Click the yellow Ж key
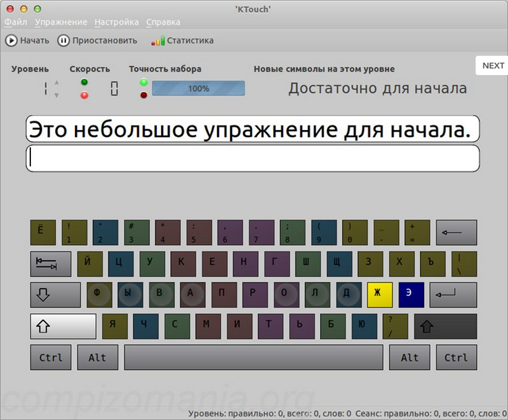The width and height of the screenshot is (508, 420). click(380, 295)
